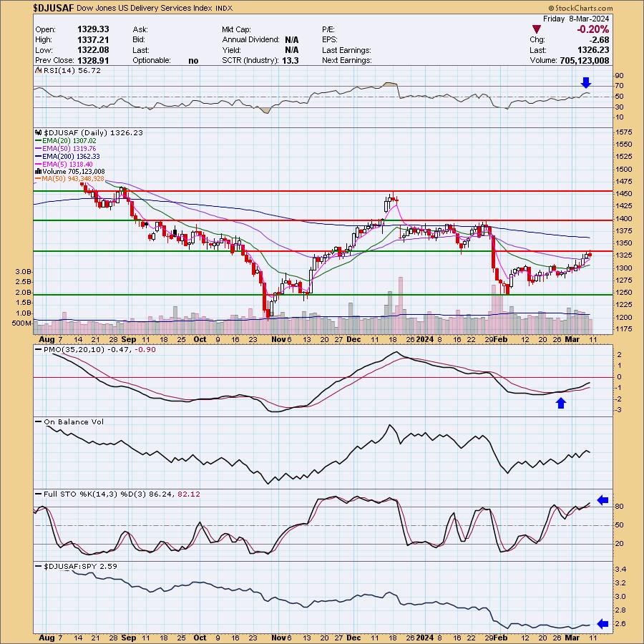Click the INDX exchange label

pyautogui.click(x=224, y=8)
